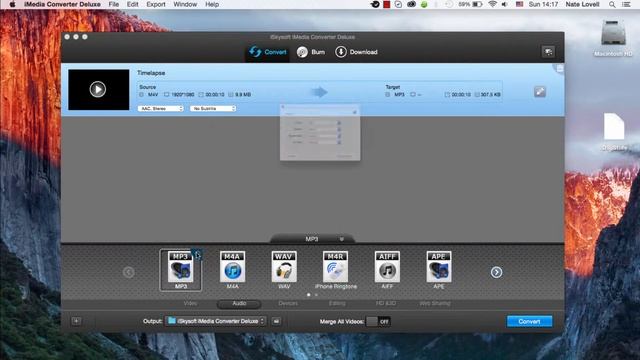Screen dimensions: 640x360
Task: Open settings gear on MP3 format
Action: click(x=197, y=255)
